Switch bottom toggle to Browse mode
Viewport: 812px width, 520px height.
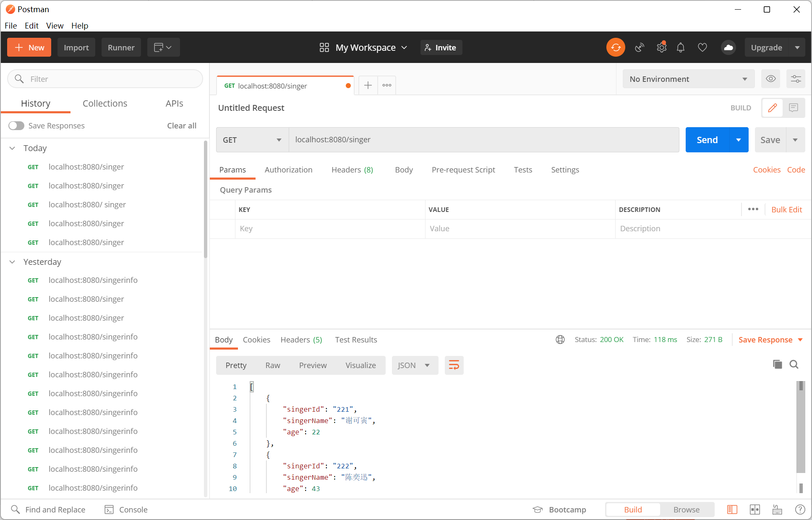click(687, 510)
